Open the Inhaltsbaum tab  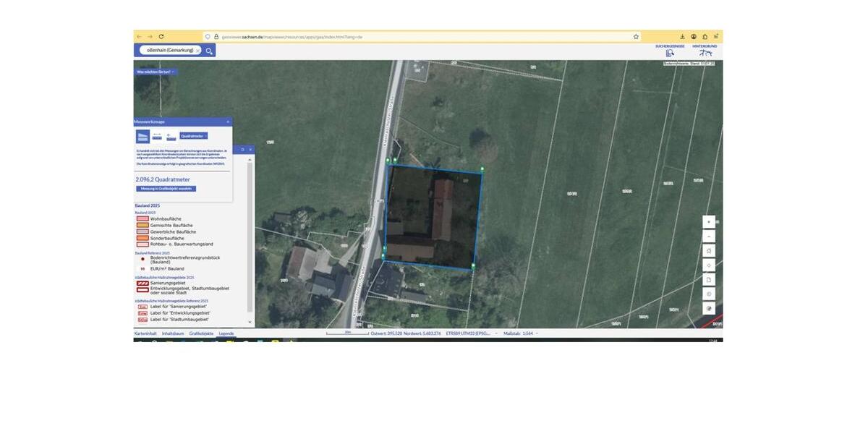pos(173,333)
